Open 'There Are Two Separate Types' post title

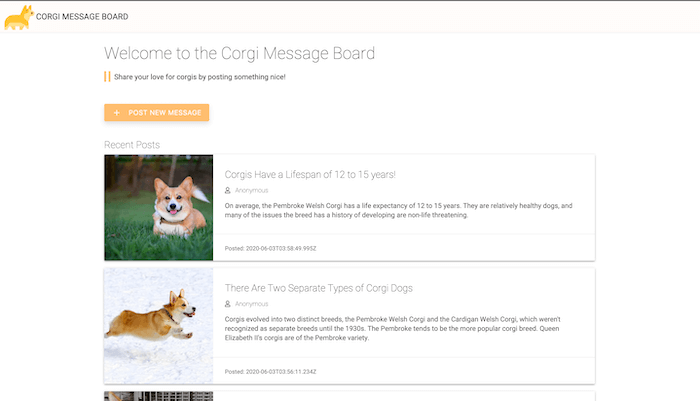tap(318, 288)
